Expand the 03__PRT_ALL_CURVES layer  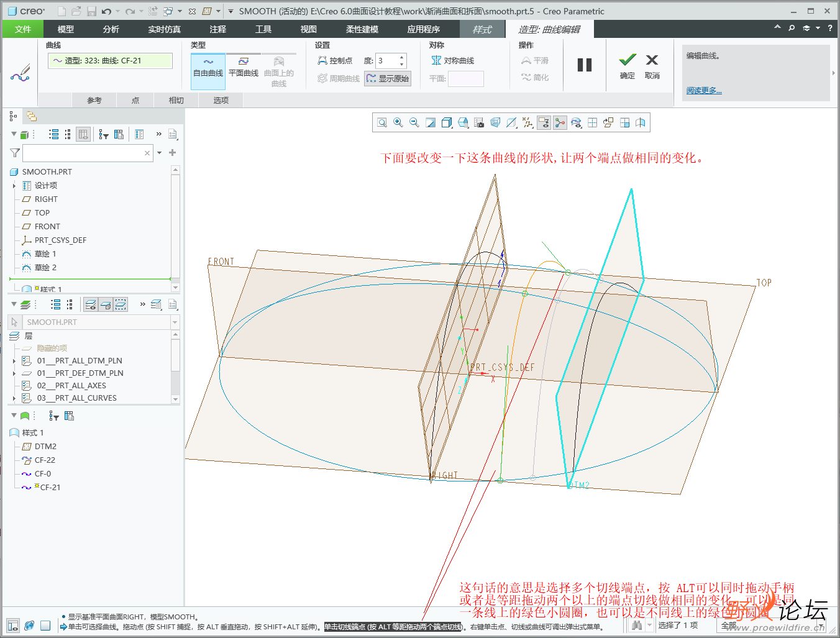click(14, 398)
